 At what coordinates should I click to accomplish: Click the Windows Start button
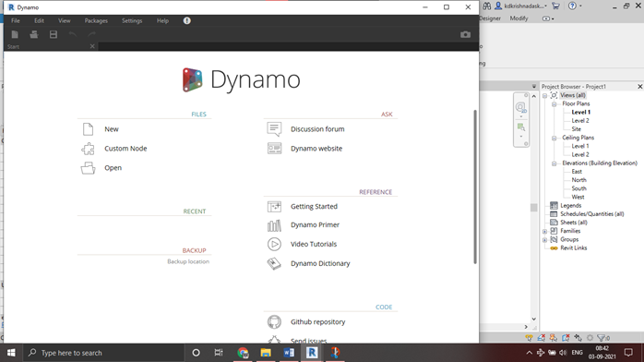pyautogui.click(x=11, y=353)
